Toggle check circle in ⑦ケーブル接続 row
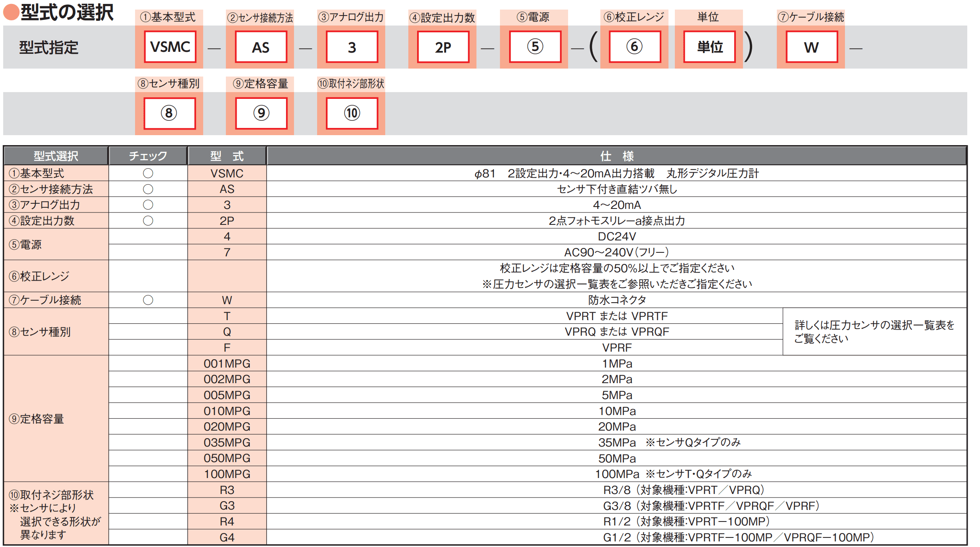Viewport: 980px width, 547px height. click(x=148, y=300)
